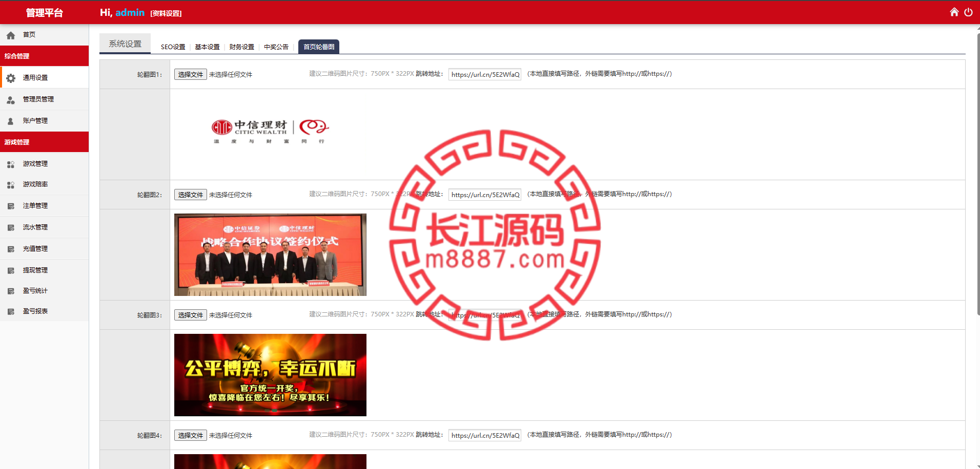Open 游戏管理 menu item

[x=44, y=163]
